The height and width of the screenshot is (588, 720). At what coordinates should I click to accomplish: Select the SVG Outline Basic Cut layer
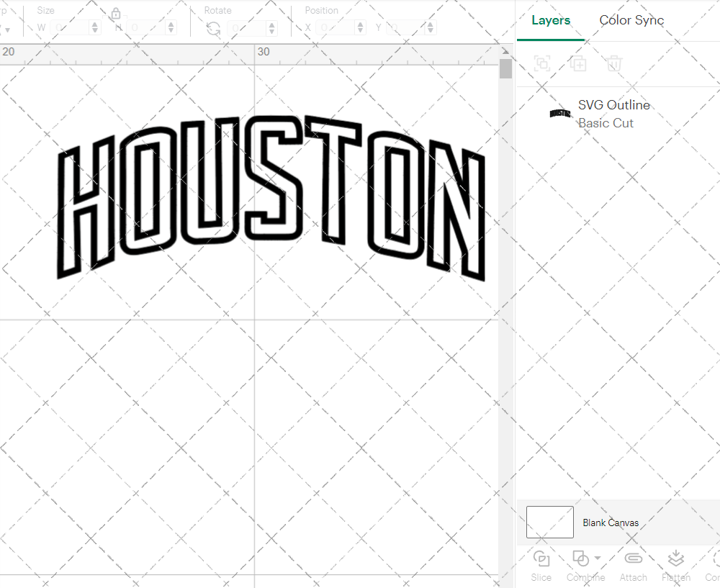pyautogui.click(x=614, y=114)
